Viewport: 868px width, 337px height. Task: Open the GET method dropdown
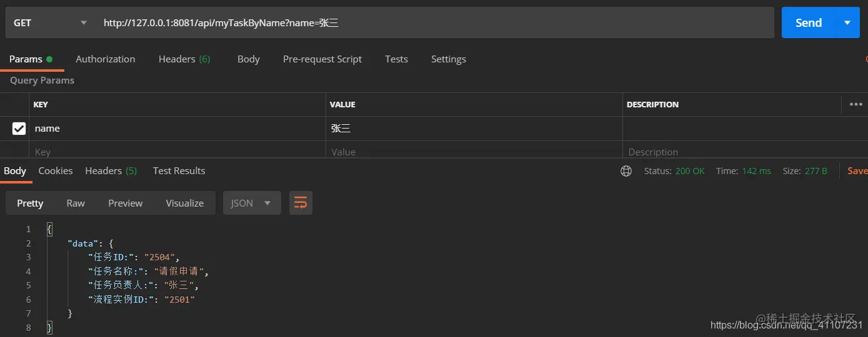pyautogui.click(x=50, y=22)
